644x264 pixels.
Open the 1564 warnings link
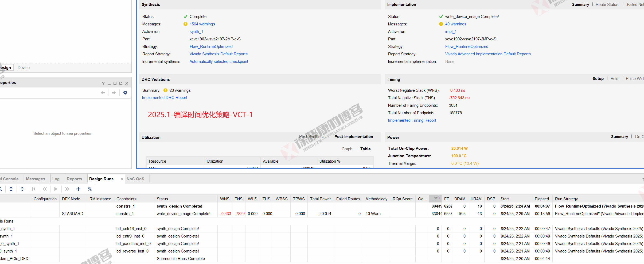(x=202, y=24)
